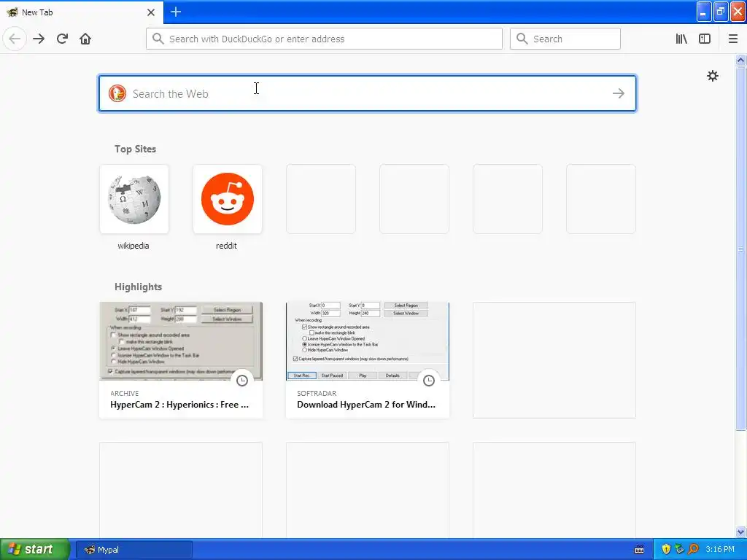Go back using the back arrow button
The height and width of the screenshot is (560, 747).
click(x=15, y=39)
